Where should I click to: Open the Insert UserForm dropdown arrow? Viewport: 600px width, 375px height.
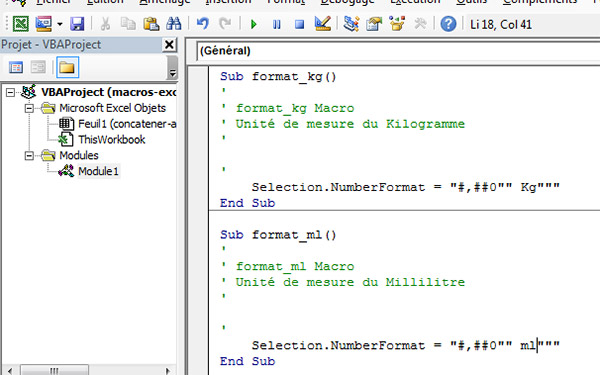pos(60,24)
